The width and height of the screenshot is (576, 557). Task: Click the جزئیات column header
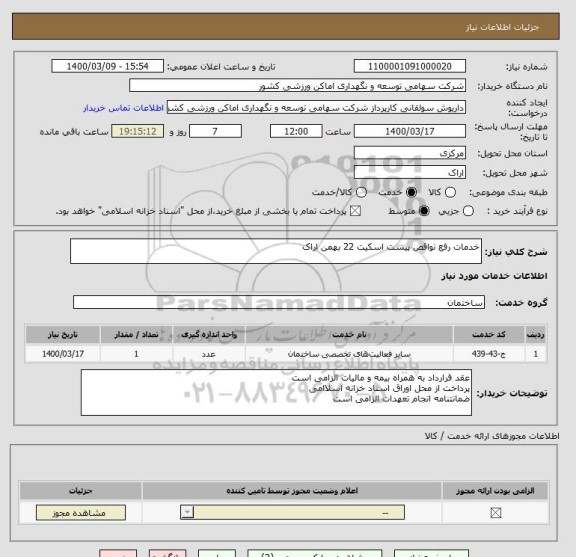click(x=81, y=491)
